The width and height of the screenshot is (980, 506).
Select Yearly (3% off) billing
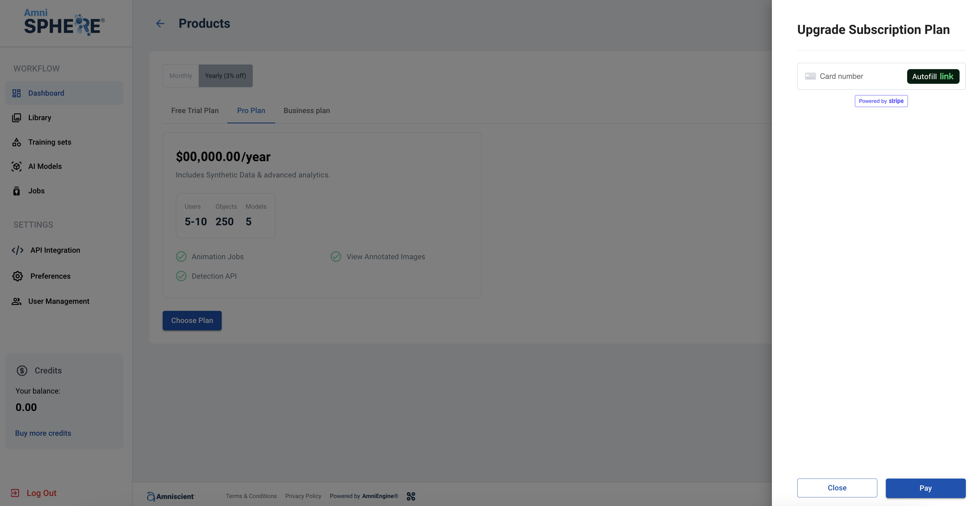(226, 76)
